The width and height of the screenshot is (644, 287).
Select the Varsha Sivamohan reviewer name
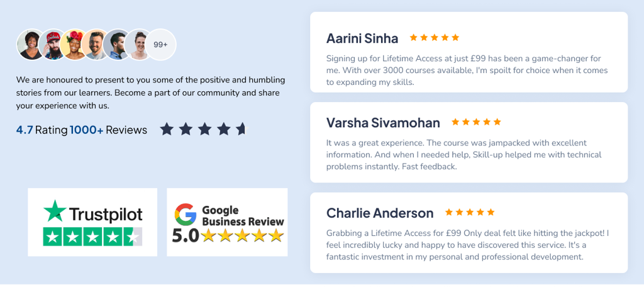pyautogui.click(x=383, y=123)
